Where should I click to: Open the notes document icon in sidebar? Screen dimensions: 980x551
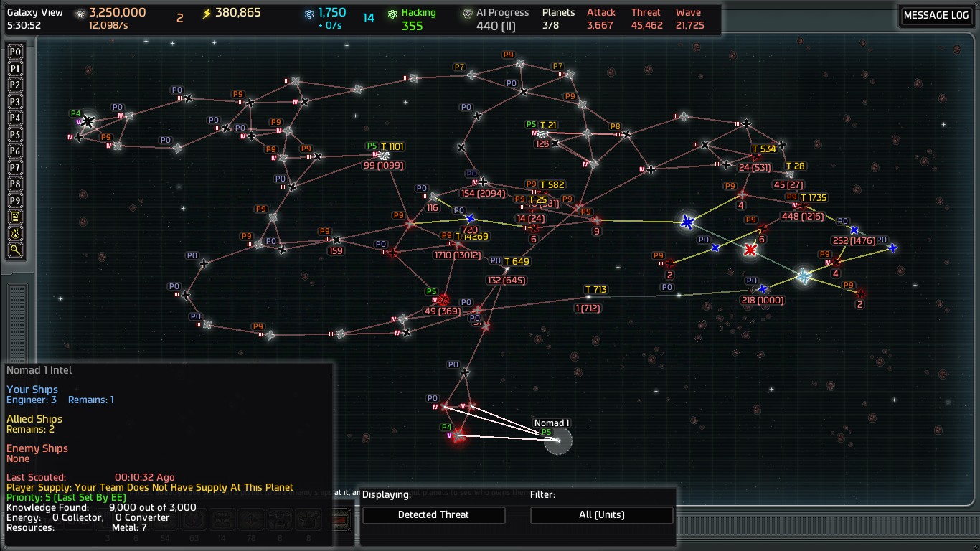pos(15,217)
